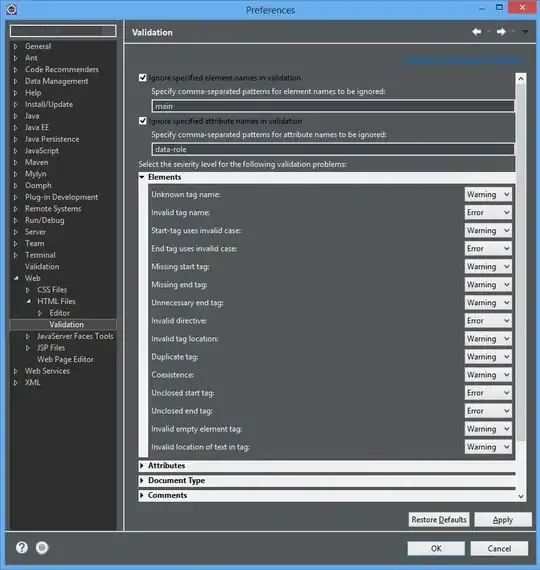Viewport: 540px width, 570px height.
Task: Expand the Document Type section
Action: coord(142,481)
